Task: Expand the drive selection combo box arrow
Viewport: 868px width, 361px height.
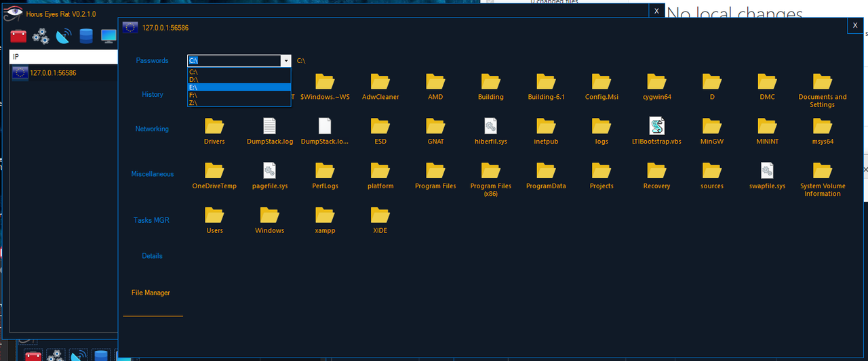Action: [286, 61]
